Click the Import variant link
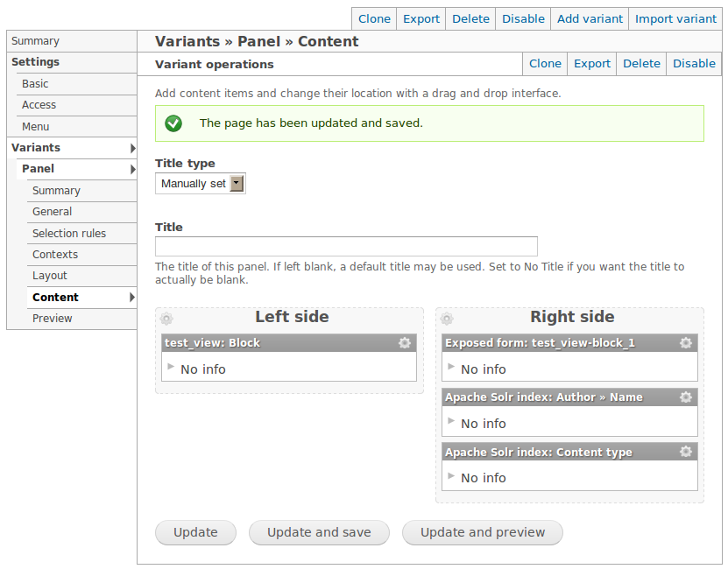This screenshot has height=569, width=728. [675, 19]
